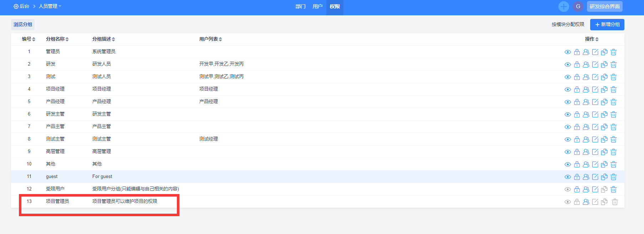Click the For guest description

102,176
